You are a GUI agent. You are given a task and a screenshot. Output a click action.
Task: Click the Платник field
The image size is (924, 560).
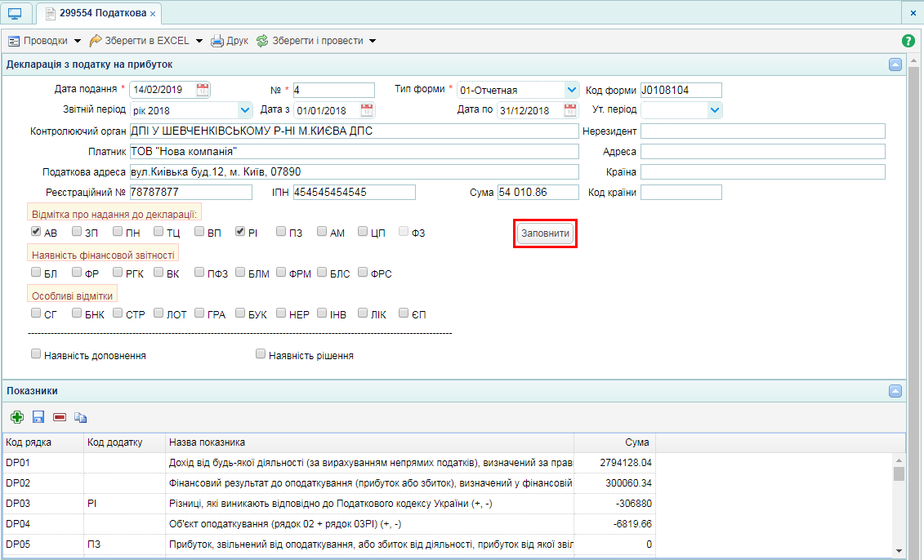tap(355, 151)
